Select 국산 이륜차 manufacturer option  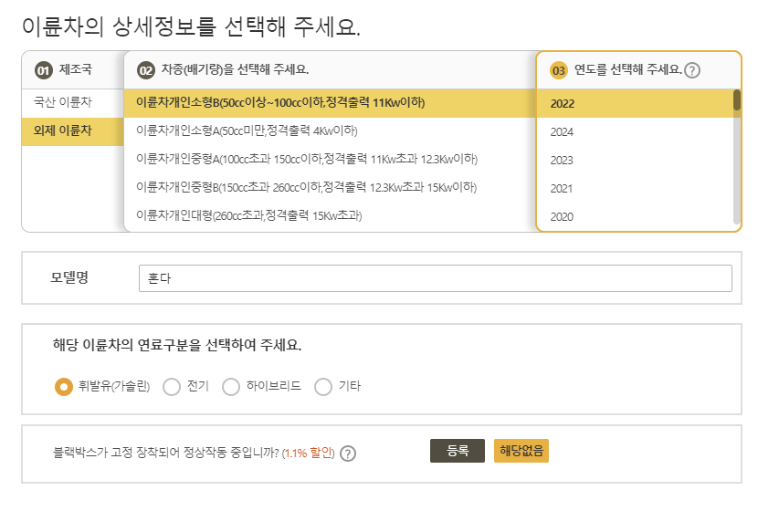tap(72, 102)
